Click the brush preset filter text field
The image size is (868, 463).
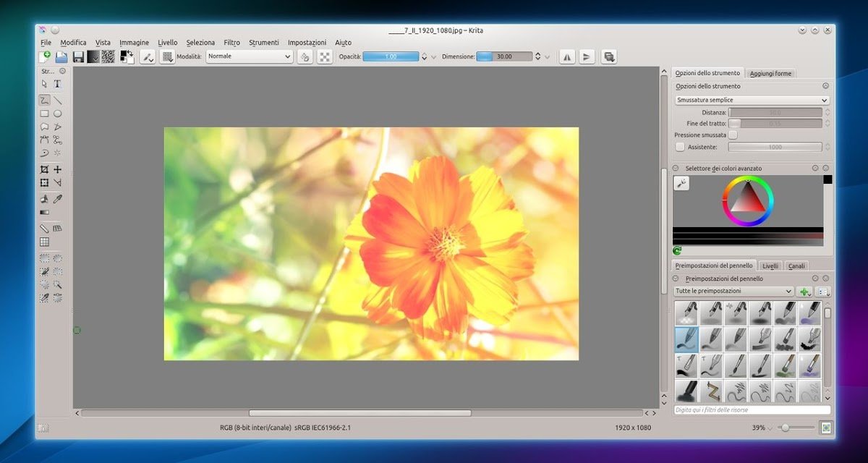pos(752,410)
